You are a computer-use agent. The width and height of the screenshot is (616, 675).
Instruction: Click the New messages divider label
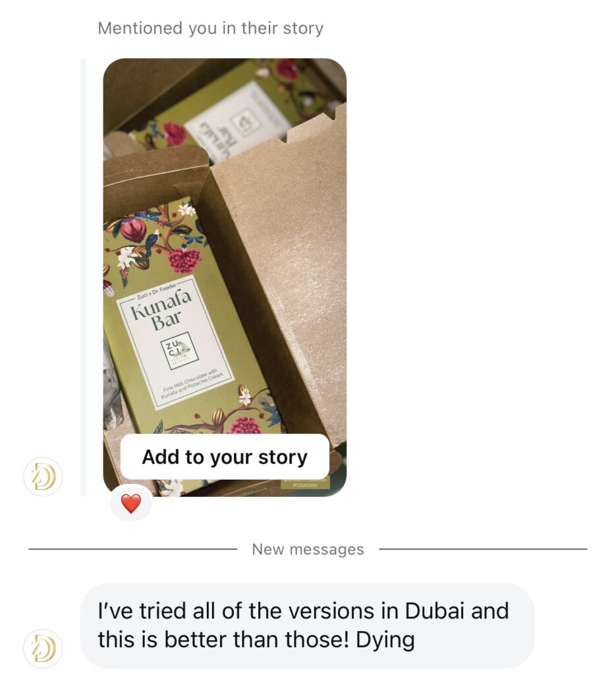pos(308,549)
